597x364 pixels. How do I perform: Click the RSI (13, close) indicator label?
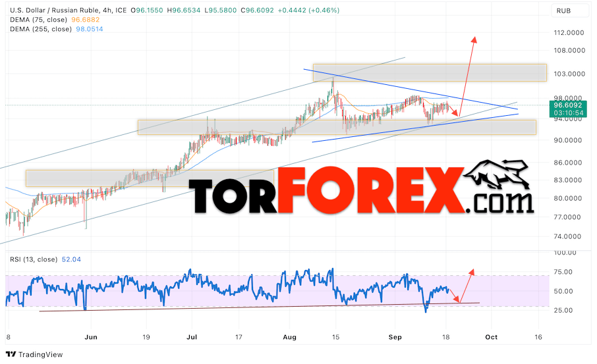coord(34,259)
